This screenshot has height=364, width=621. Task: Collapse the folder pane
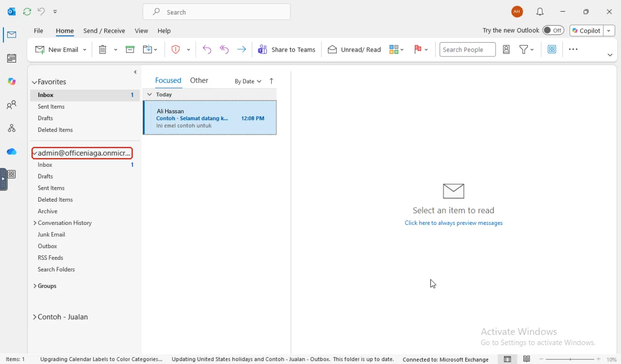tap(135, 72)
